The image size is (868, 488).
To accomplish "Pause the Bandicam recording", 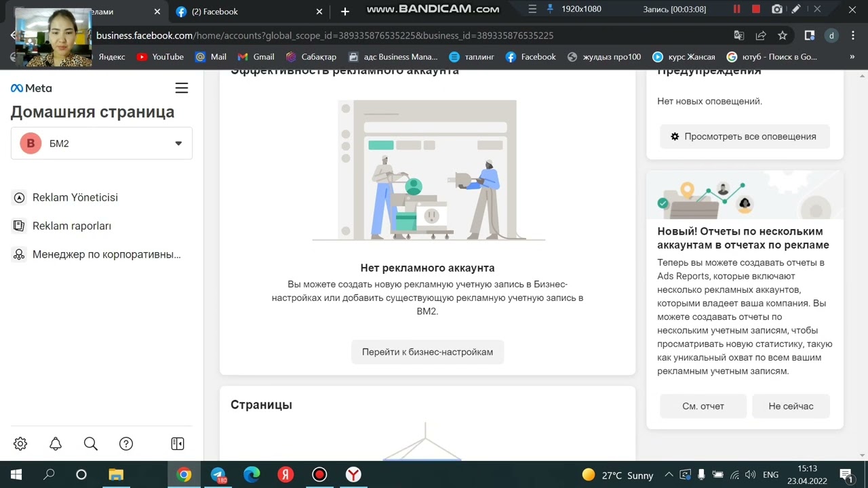I will 736,9.
